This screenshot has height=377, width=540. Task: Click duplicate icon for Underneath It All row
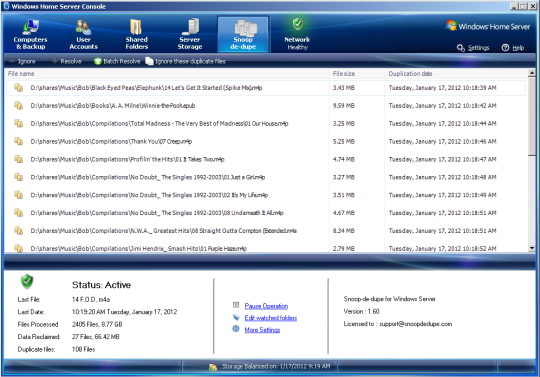pos(19,213)
